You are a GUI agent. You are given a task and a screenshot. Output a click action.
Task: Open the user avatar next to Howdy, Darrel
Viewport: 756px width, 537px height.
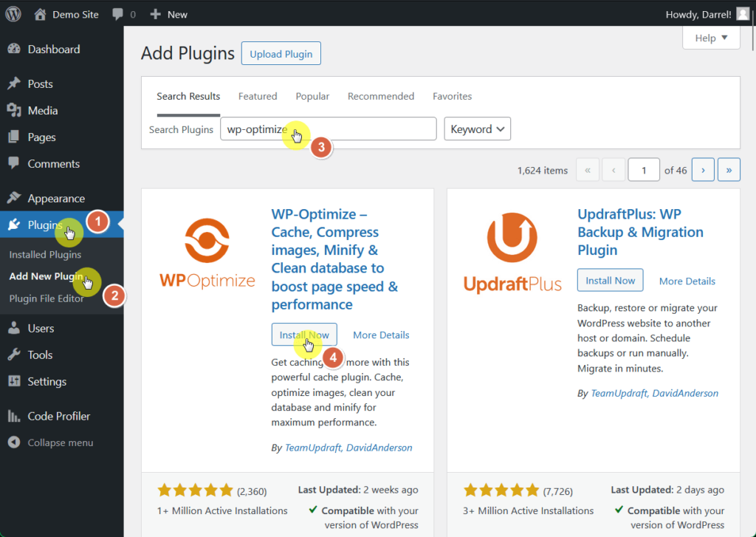pyautogui.click(x=743, y=15)
